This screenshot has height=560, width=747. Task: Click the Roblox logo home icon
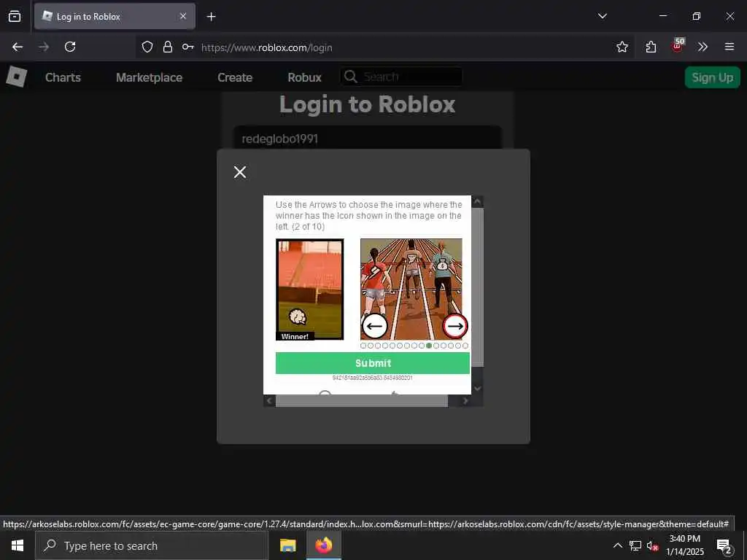coord(17,77)
